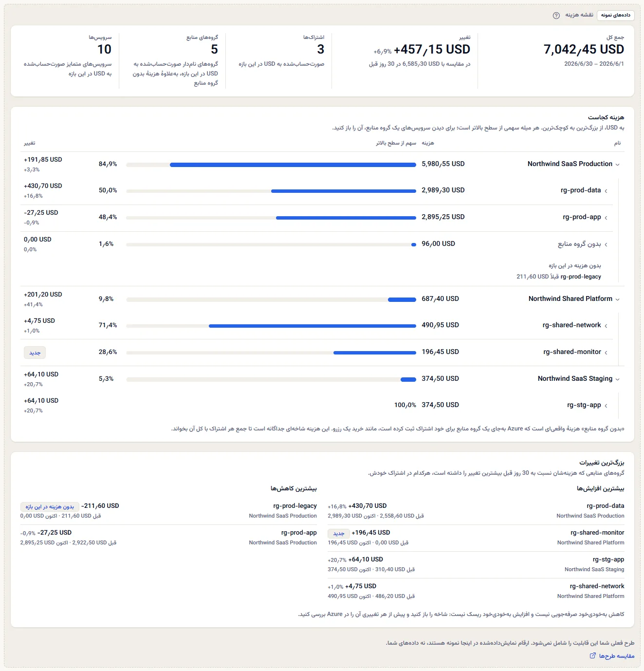Collapse the Northwind SaaS Staging subscription

pyautogui.click(x=618, y=379)
